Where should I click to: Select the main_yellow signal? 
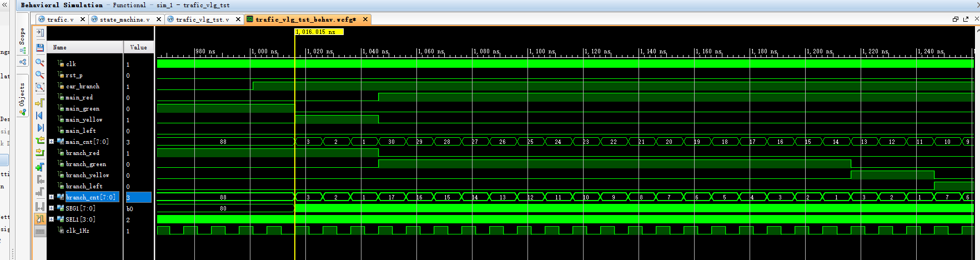[x=84, y=119]
